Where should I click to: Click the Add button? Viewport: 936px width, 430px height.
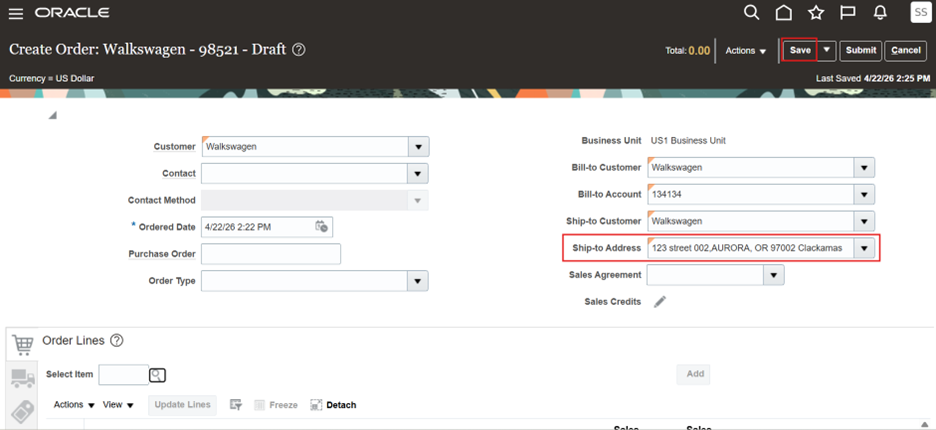(694, 374)
